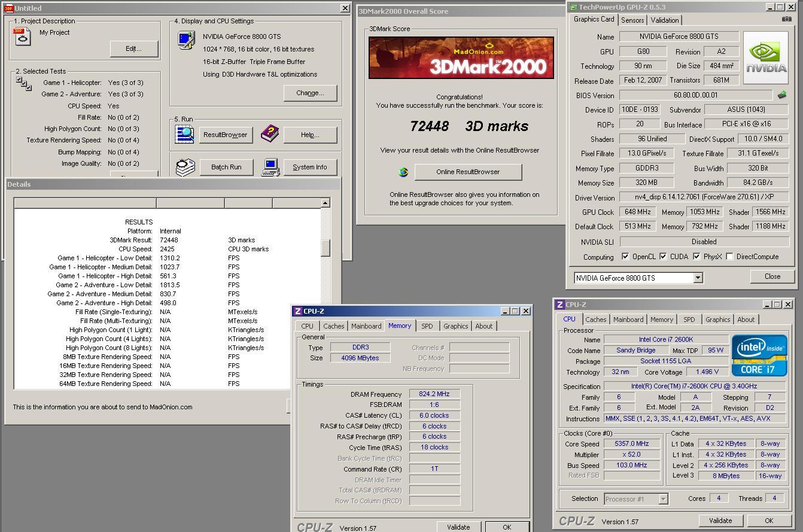Open the SPD tab in CPU-Z memory window
The image size is (803, 532).
tap(427, 326)
